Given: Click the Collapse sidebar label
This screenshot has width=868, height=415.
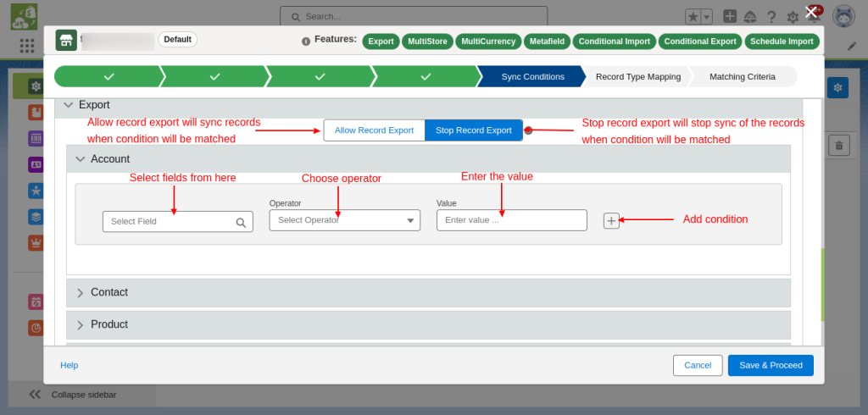Looking at the screenshot, I should [x=84, y=395].
